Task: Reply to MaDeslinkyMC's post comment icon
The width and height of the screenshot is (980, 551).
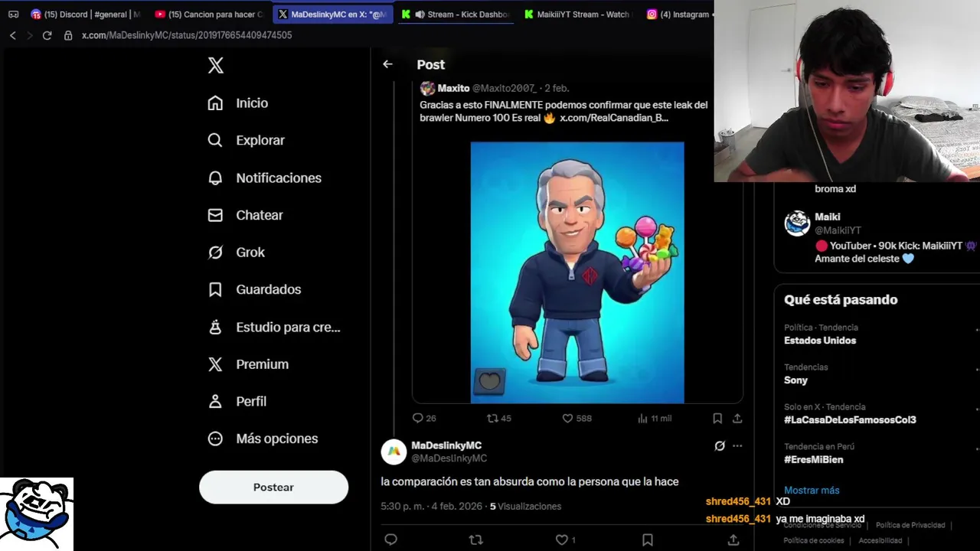Action: coord(390,540)
